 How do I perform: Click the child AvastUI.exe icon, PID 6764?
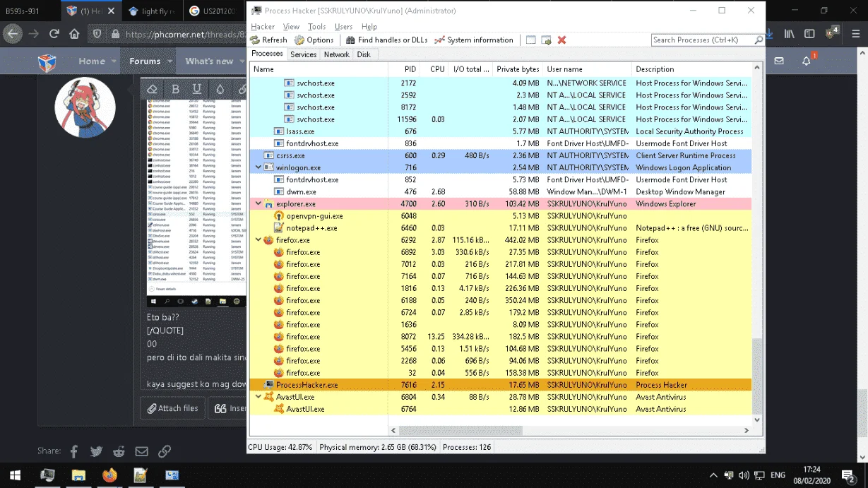(x=278, y=409)
